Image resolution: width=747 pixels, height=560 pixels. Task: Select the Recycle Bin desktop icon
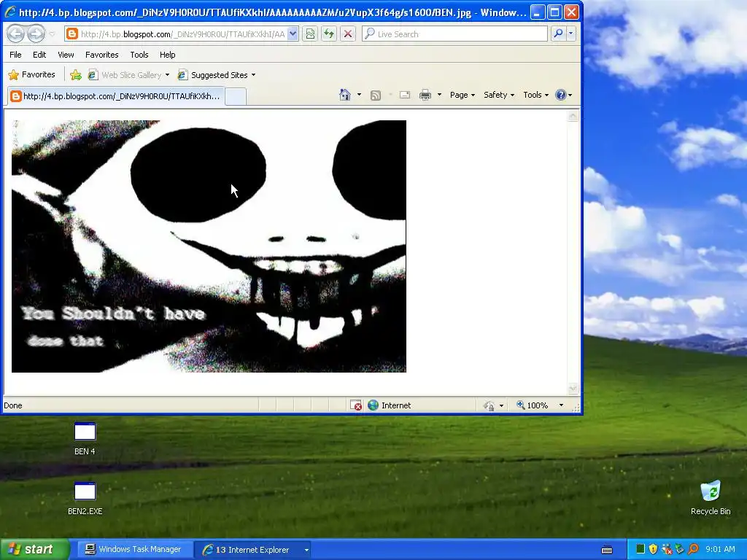pyautogui.click(x=711, y=497)
